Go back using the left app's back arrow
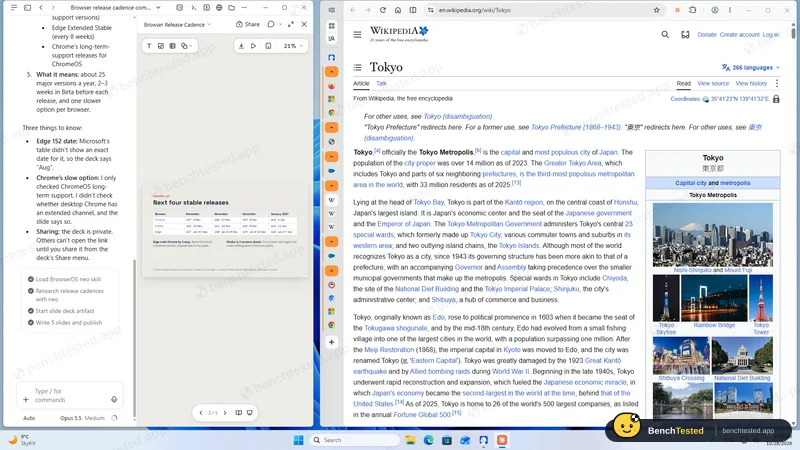The image size is (800, 450). point(41,8)
